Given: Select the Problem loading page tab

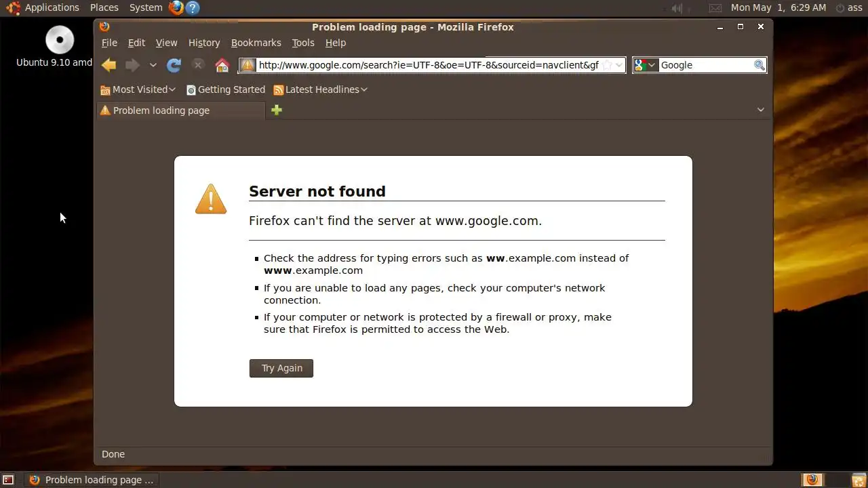Looking at the screenshot, I should (x=180, y=110).
